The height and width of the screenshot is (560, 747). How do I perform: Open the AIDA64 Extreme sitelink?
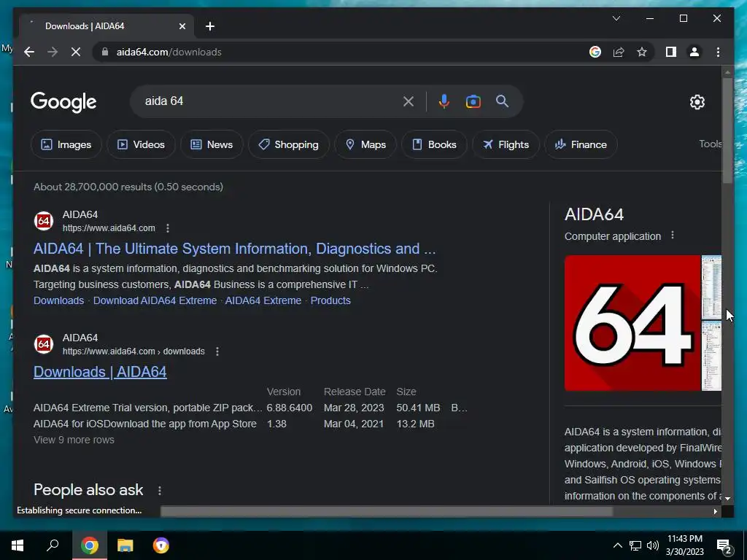[x=263, y=300]
